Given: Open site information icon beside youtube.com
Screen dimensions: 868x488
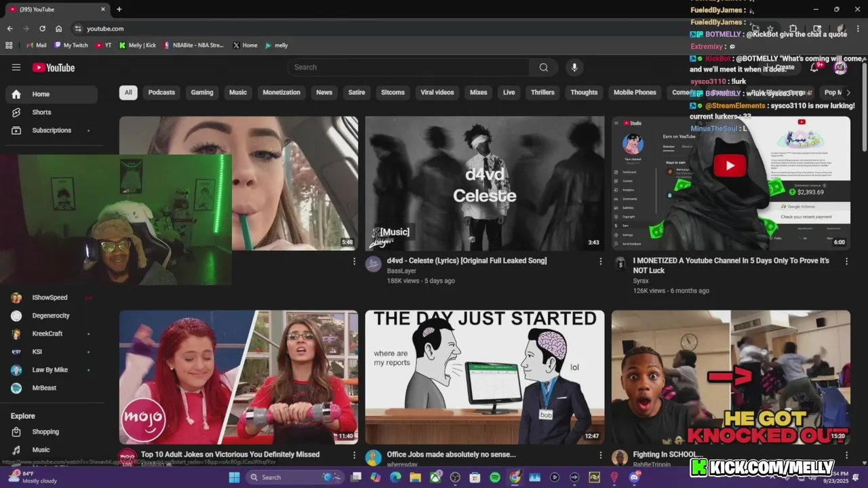Looking at the screenshot, I should [x=78, y=28].
